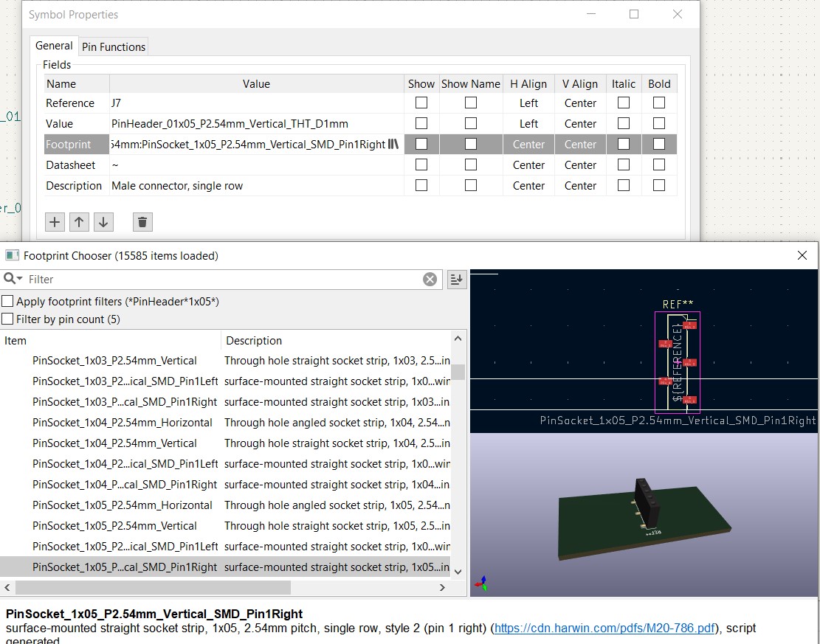Click the Filter search input field
This screenshot has height=644, width=820.
click(222, 280)
